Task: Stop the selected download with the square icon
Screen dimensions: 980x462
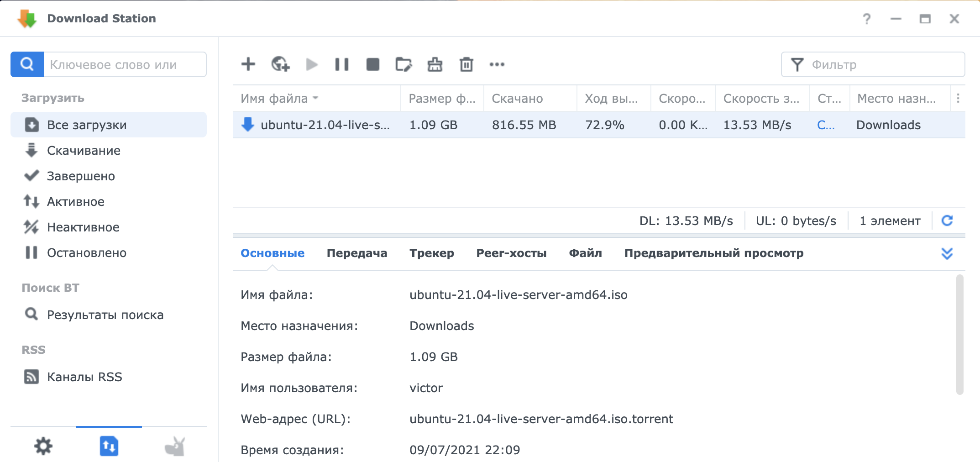Action: coord(372,64)
